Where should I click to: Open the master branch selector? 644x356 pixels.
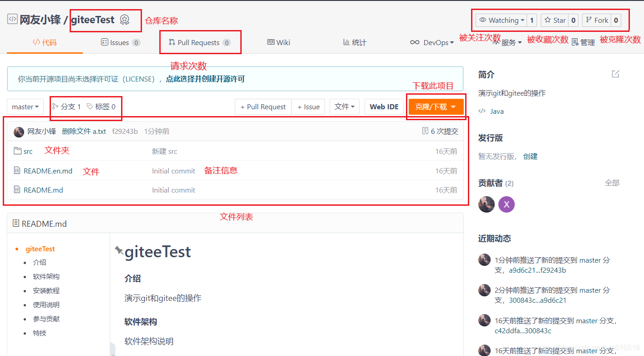click(25, 107)
